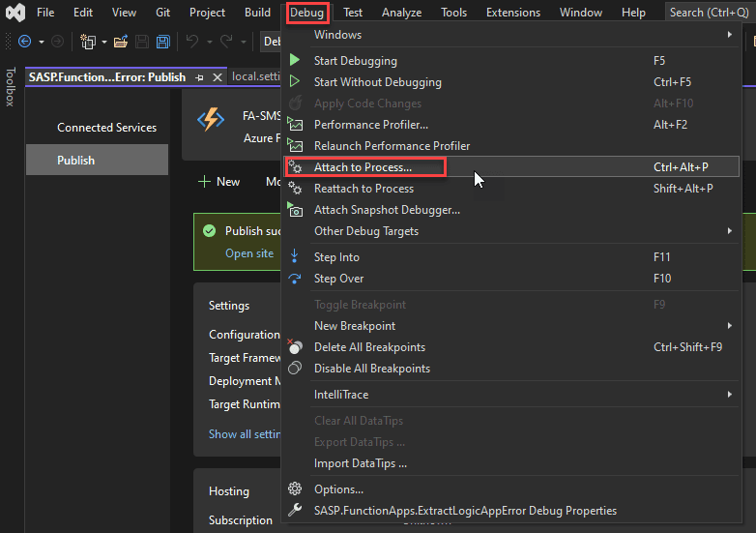This screenshot has width=756, height=533.
Task: Click the new project toolbar icon
Action: point(87,42)
